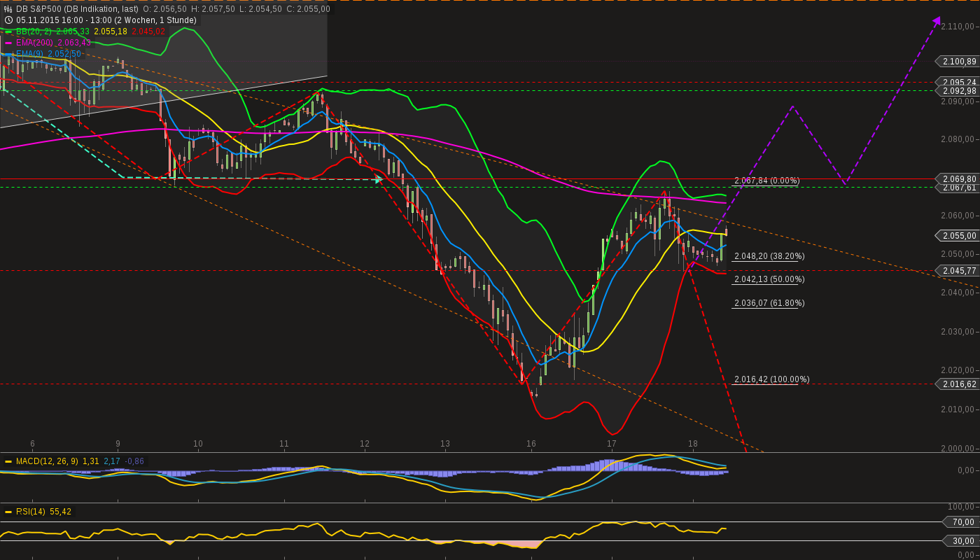980x560 pixels.
Task: Select Fibonacci level 2.067,84 (0.00%)
Action: click(x=766, y=181)
